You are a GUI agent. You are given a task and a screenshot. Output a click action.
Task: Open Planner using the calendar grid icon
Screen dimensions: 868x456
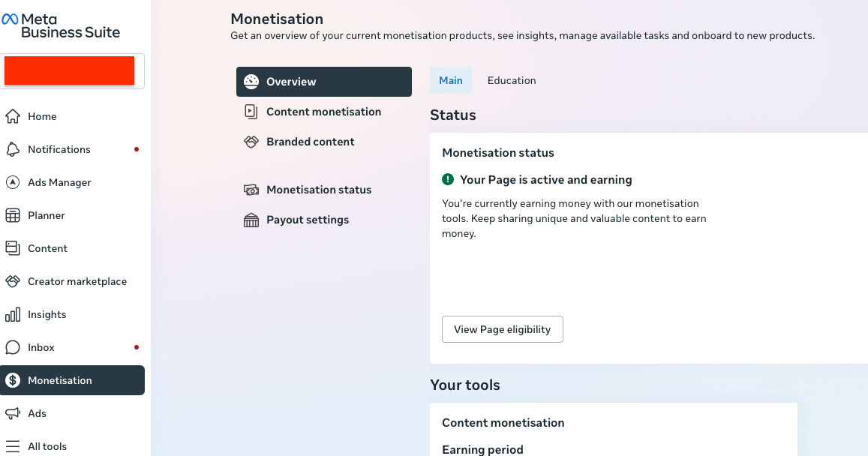tap(13, 215)
